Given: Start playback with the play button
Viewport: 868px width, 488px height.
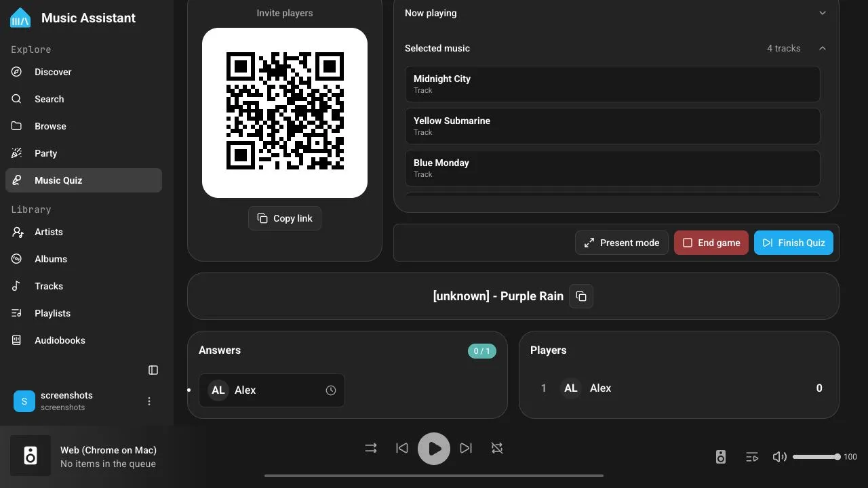Looking at the screenshot, I should 434,449.
